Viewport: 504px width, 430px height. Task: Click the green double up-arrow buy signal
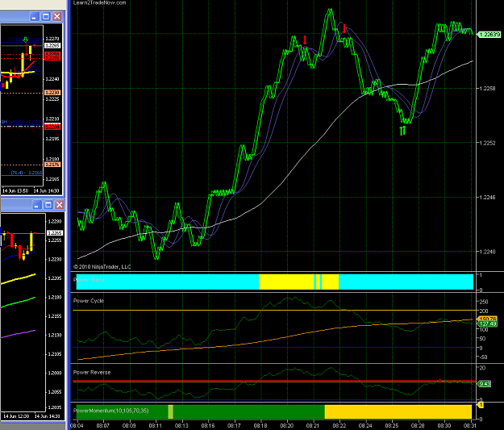[402, 131]
